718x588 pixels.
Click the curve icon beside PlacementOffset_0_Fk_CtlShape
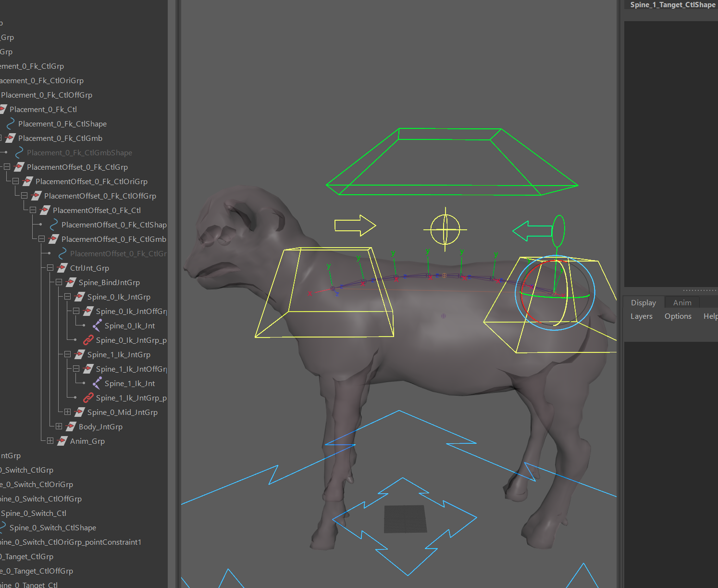point(54,225)
